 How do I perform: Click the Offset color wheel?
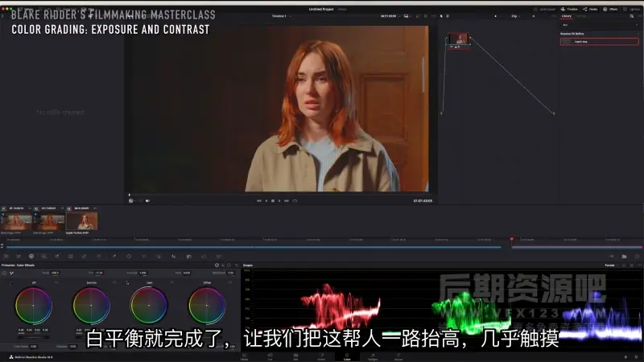pyautogui.click(x=207, y=306)
